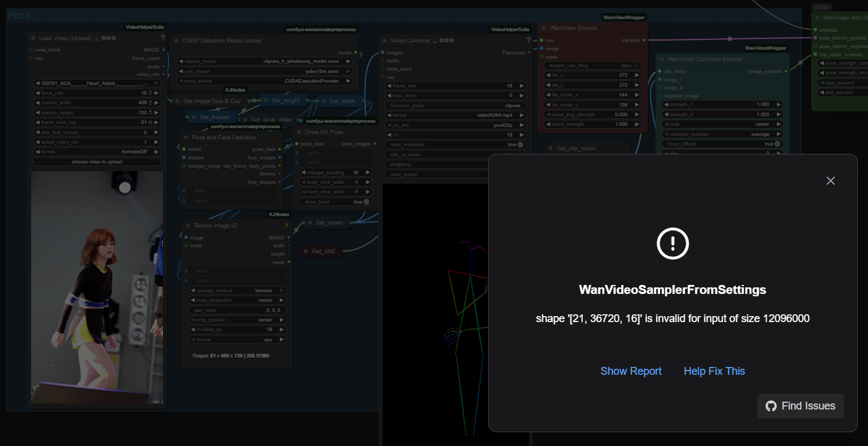Viewport: 868px width, 446px height.
Task: Increase divisible_by with the right arrow
Action: pyautogui.click(x=282, y=329)
